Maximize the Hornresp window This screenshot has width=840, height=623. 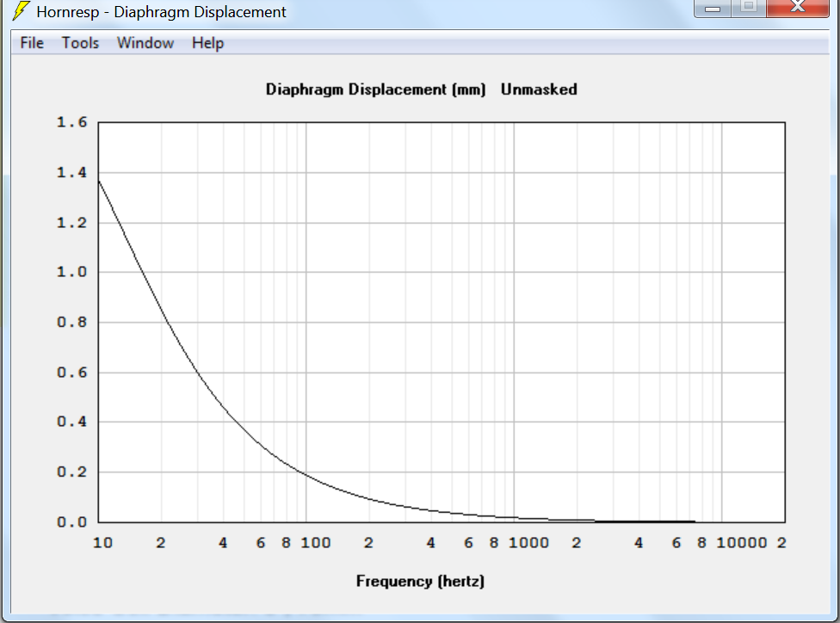coord(749,8)
